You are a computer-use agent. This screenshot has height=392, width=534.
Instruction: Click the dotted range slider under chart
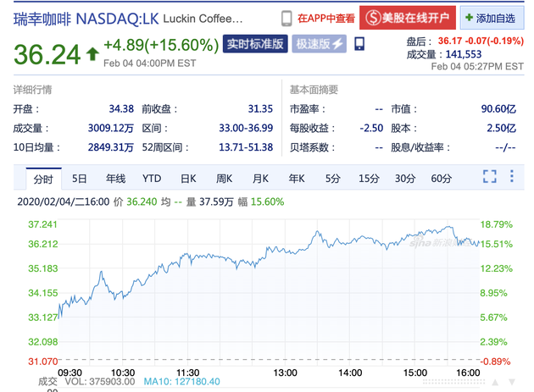pyautogui.click(x=454, y=383)
